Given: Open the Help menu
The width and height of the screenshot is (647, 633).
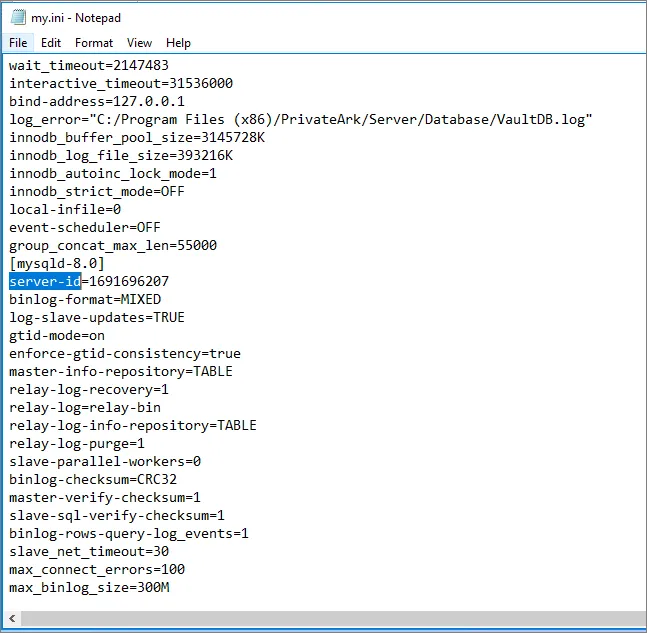Looking at the screenshot, I should click(x=178, y=43).
